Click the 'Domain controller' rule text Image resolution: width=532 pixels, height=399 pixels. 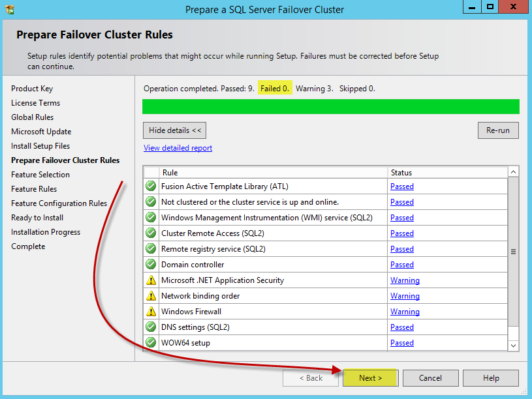[x=193, y=265]
